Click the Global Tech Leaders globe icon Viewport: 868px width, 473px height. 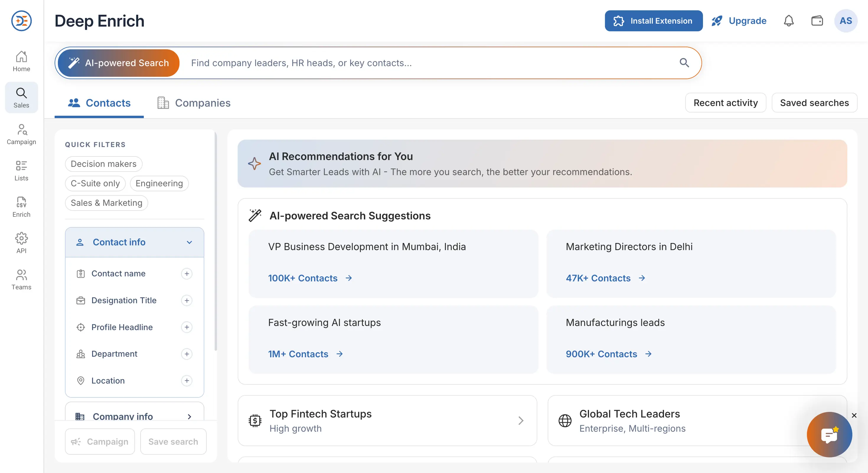(x=565, y=420)
